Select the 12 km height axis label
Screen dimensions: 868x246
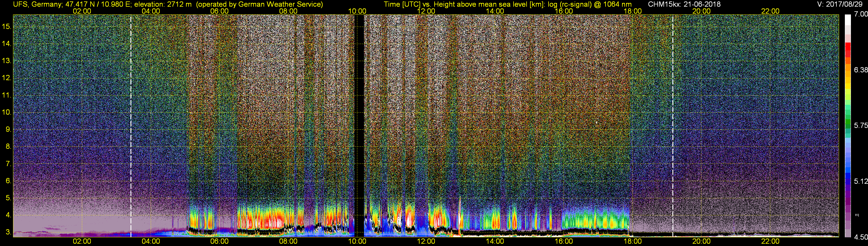pyautogui.click(x=6, y=78)
